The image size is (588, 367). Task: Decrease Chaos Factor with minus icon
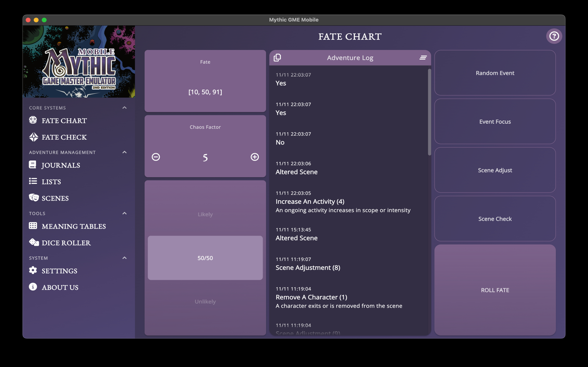pyautogui.click(x=156, y=157)
